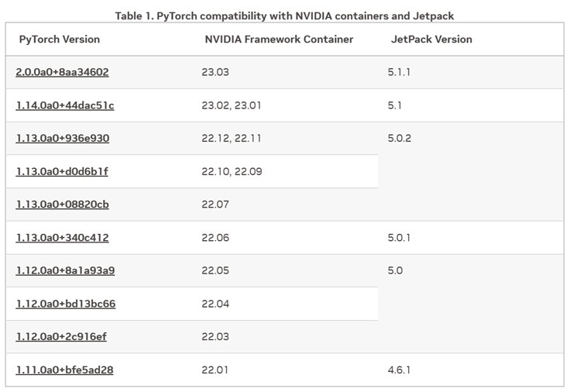Click the JetPack Version column header

pos(431,40)
